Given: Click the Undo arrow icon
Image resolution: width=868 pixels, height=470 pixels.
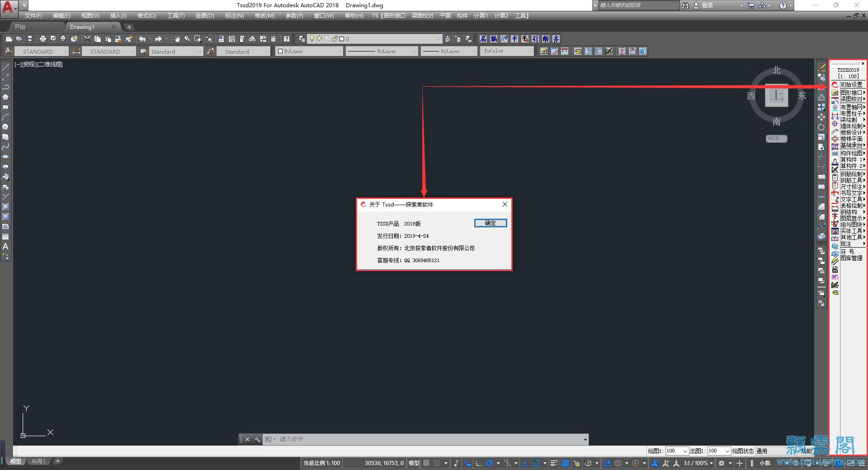Looking at the screenshot, I should (x=142, y=39).
